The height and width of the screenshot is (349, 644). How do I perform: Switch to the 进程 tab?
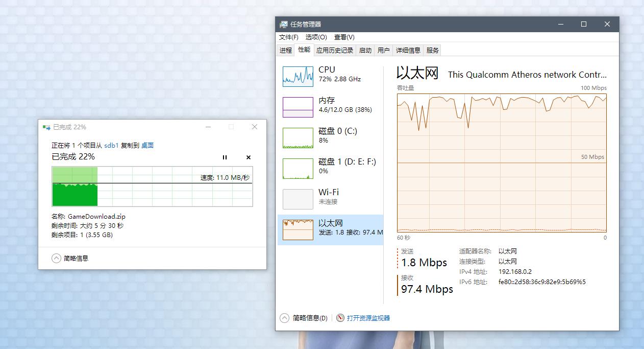pyautogui.click(x=285, y=50)
